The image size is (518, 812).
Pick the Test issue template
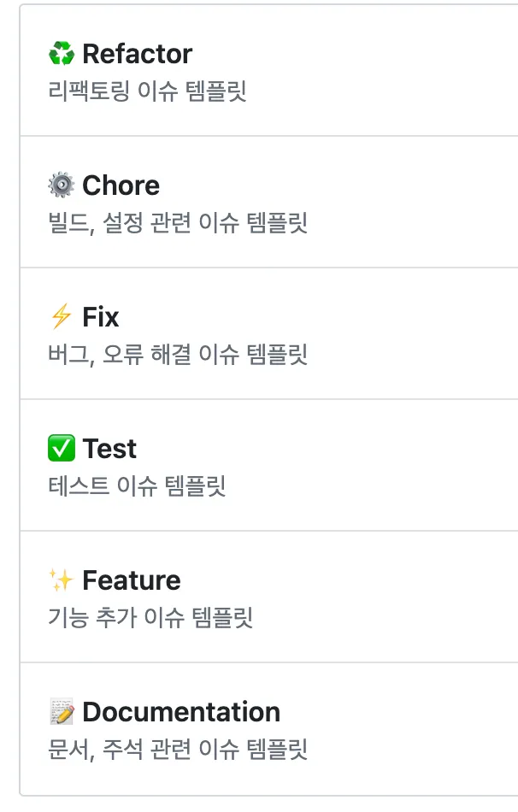109,450
